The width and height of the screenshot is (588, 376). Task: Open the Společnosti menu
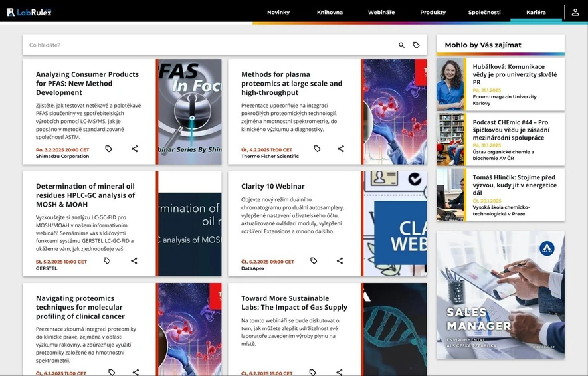pos(484,12)
